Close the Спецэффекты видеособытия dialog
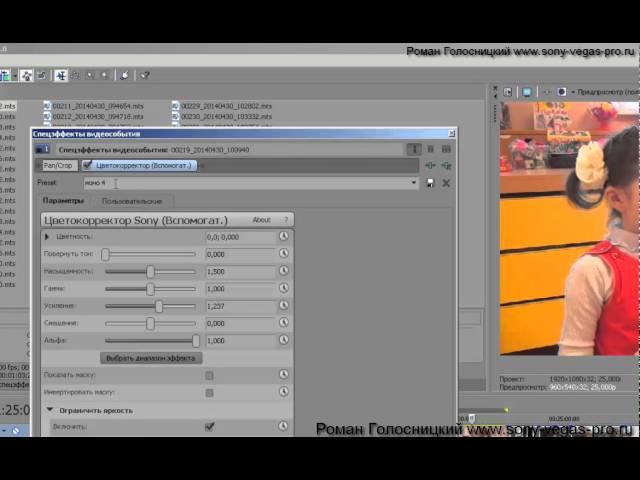This screenshot has width=640, height=480. (x=451, y=133)
